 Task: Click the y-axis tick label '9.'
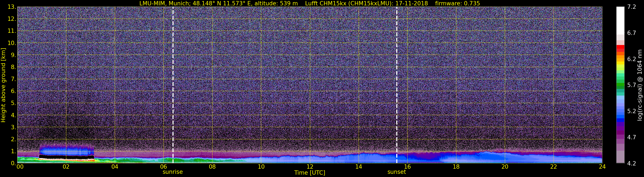[13, 55]
